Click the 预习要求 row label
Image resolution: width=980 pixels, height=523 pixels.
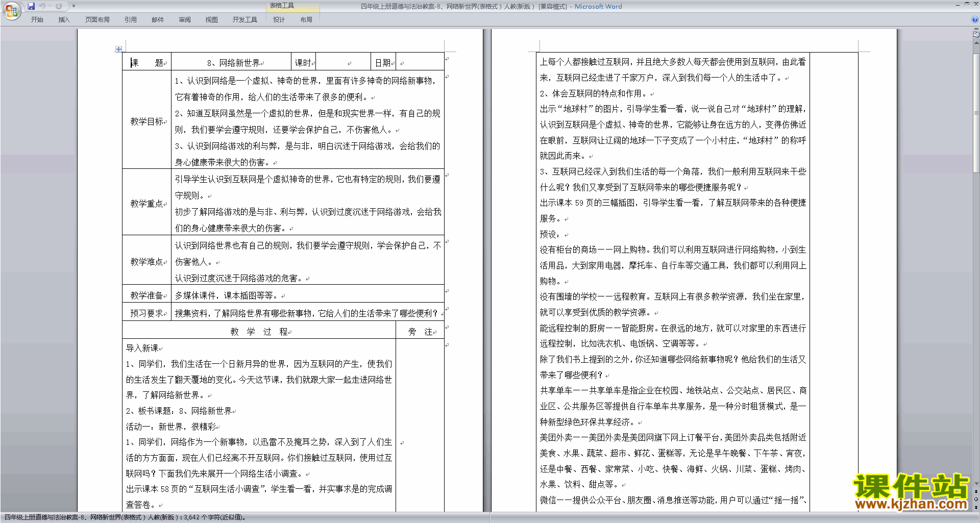tap(146, 313)
